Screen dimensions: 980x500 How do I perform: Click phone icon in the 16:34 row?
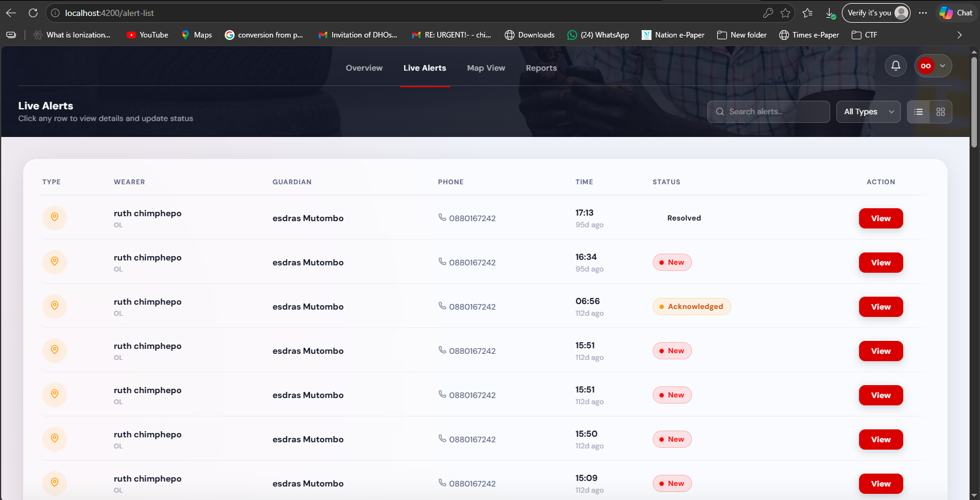click(442, 262)
